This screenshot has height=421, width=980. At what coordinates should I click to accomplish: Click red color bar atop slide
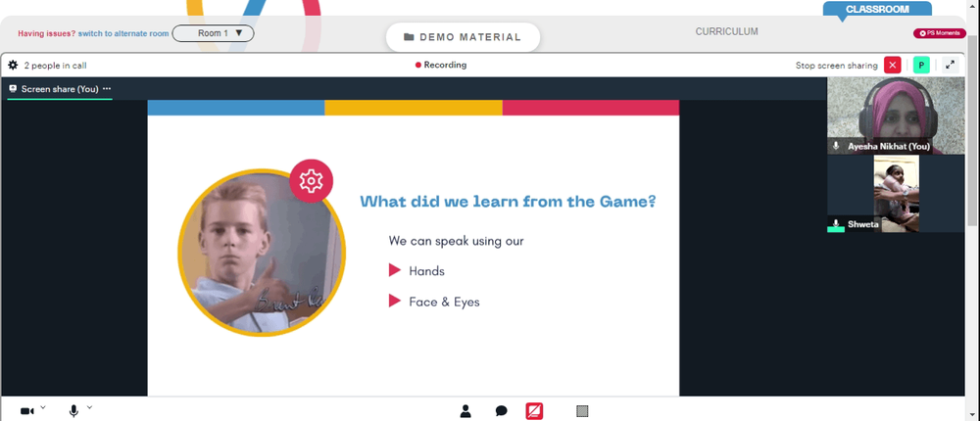(x=591, y=108)
